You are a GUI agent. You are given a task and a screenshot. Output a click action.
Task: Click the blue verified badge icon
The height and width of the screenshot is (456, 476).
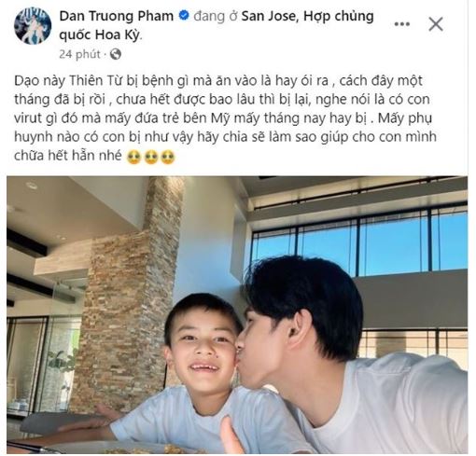184,15
